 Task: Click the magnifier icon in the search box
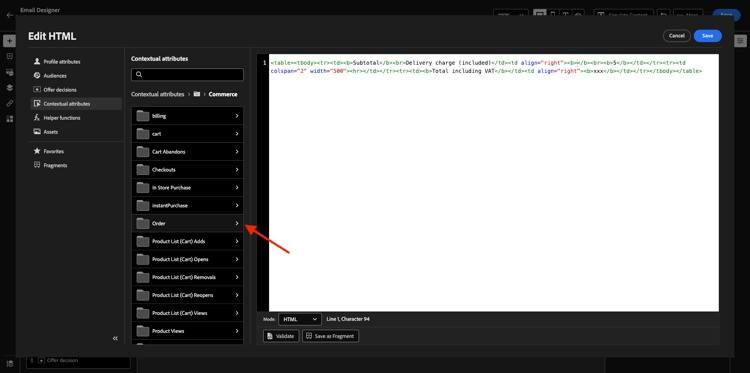[x=139, y=75]
